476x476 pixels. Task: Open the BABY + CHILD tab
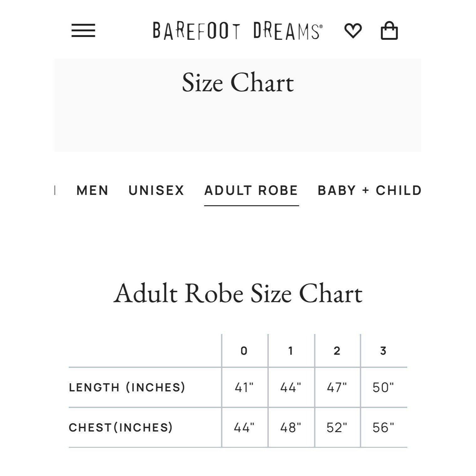(x=369, y=191)
